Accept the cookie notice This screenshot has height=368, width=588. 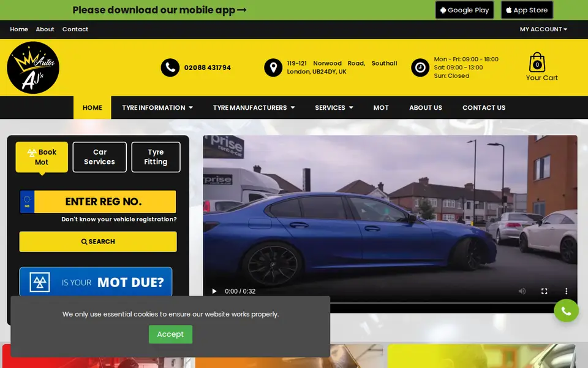170,334
